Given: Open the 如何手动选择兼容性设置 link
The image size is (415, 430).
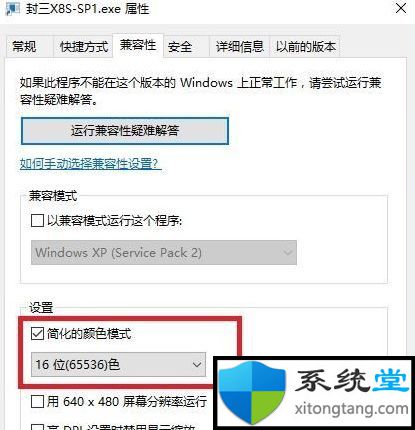Looking at the screenshot, I should [x=90, y=164].
